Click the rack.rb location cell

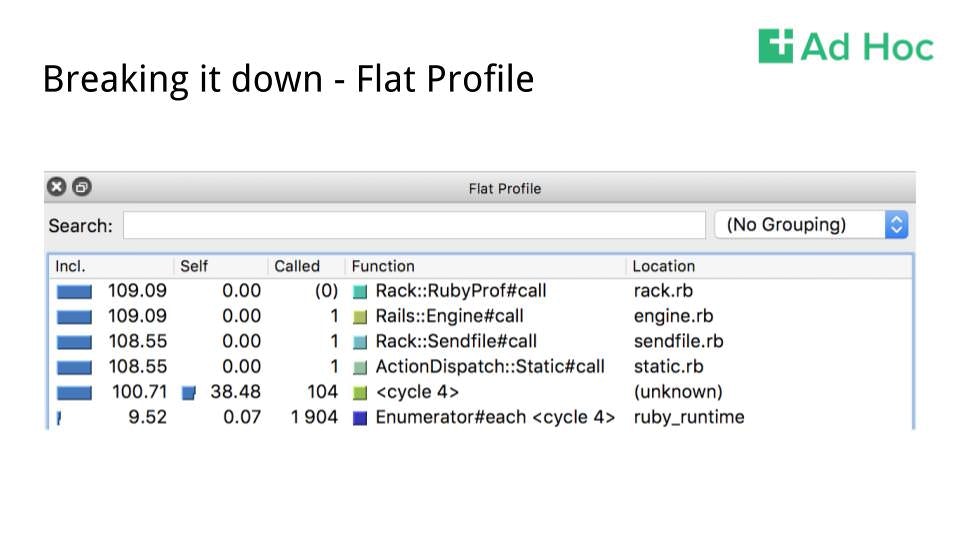pos(663,291)
